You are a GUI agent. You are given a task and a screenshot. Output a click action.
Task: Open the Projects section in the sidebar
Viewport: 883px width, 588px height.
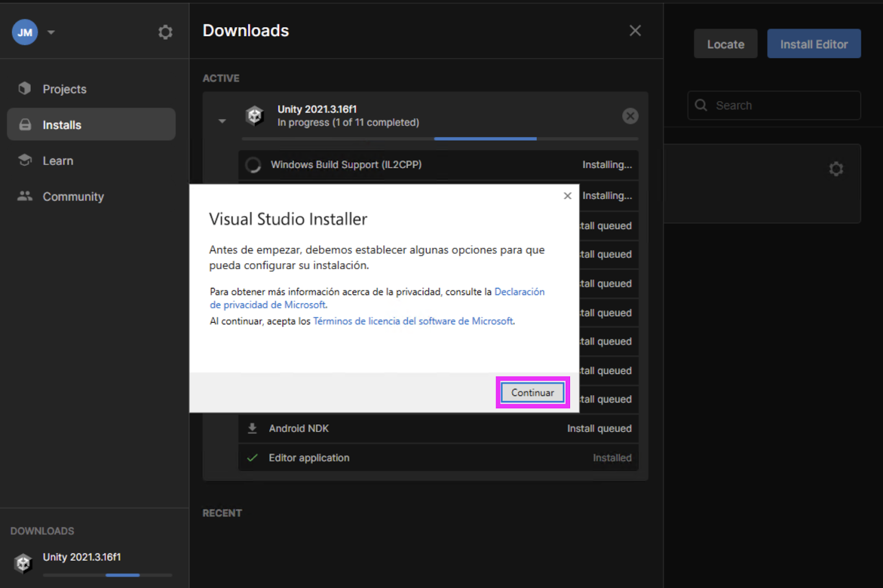click(x=64, y=89)
